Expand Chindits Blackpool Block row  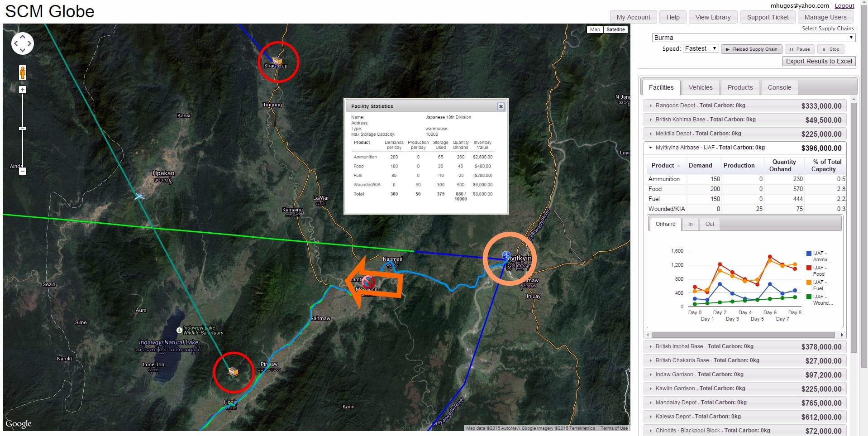pyautogui.click(x=745, y=431)
